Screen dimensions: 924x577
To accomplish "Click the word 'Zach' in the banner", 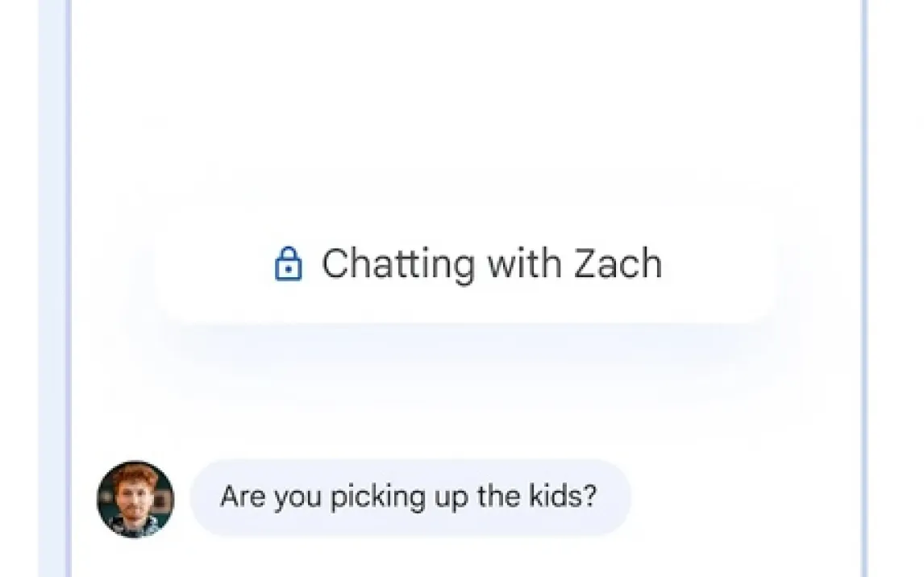I will [x=618, y=264].
